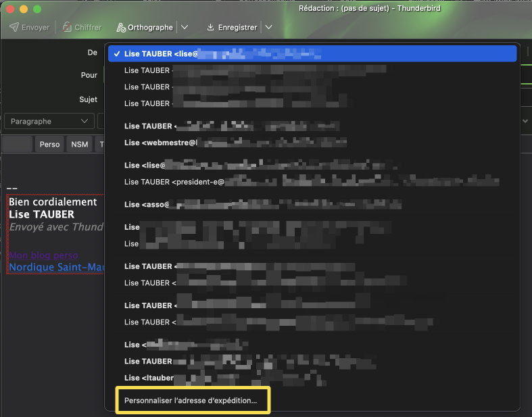Choose the president-e@ sender identity

174,182
